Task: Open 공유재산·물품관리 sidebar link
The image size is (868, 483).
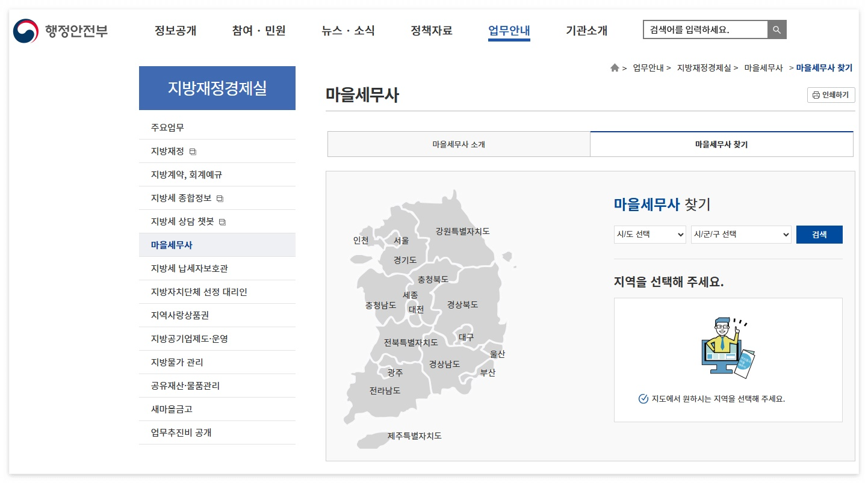Action: 217,386
